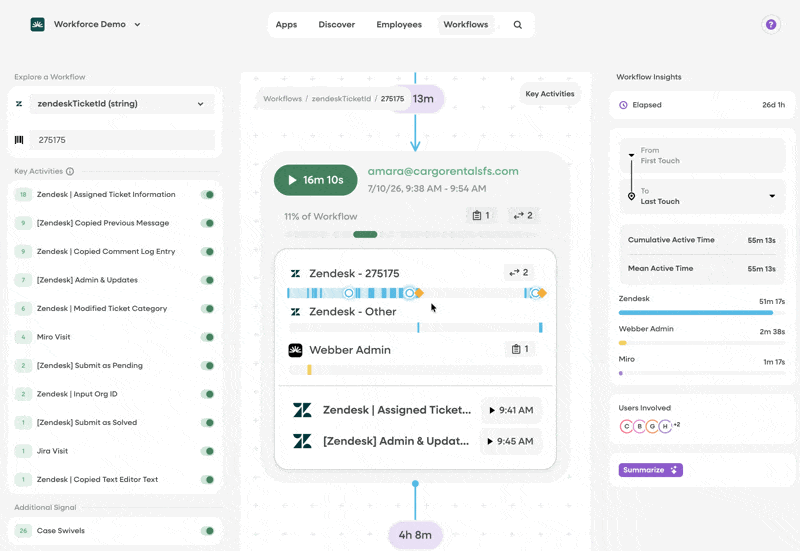Click user avatar B in Users Involved
This screenshot has width=800, height=551.
pyautogui.click(x=639, y=426)
